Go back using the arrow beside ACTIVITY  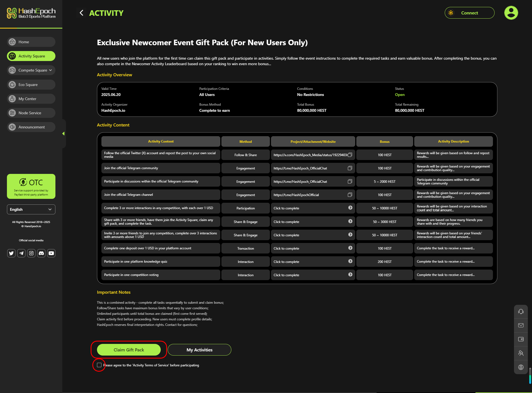tap(81, 13)
